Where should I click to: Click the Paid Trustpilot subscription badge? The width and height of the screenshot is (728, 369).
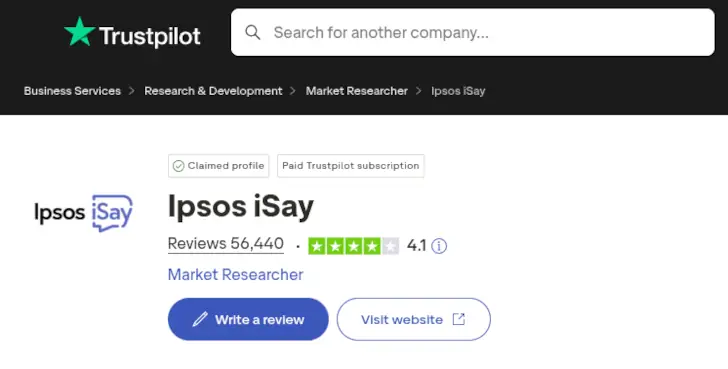(x=351, y=166)
